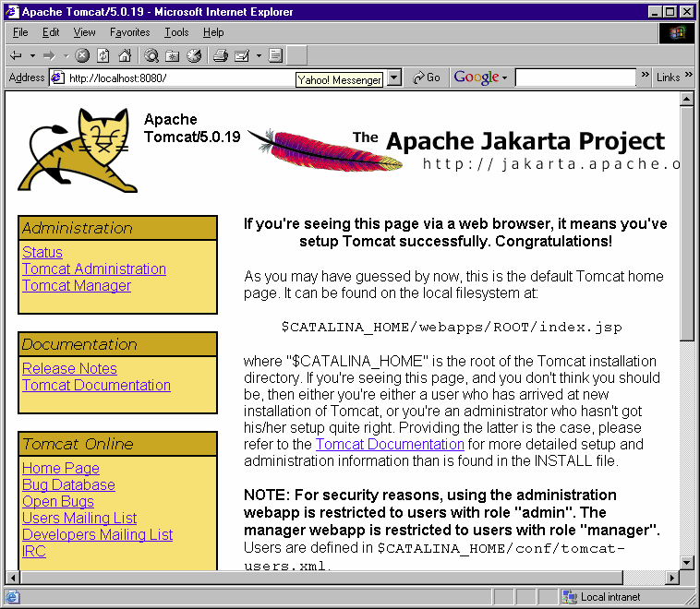Open the Search toolbar icon
Image resolution: width=700 pixels, height=609 pixels.
pyautogui.click(x=151, y=55)
